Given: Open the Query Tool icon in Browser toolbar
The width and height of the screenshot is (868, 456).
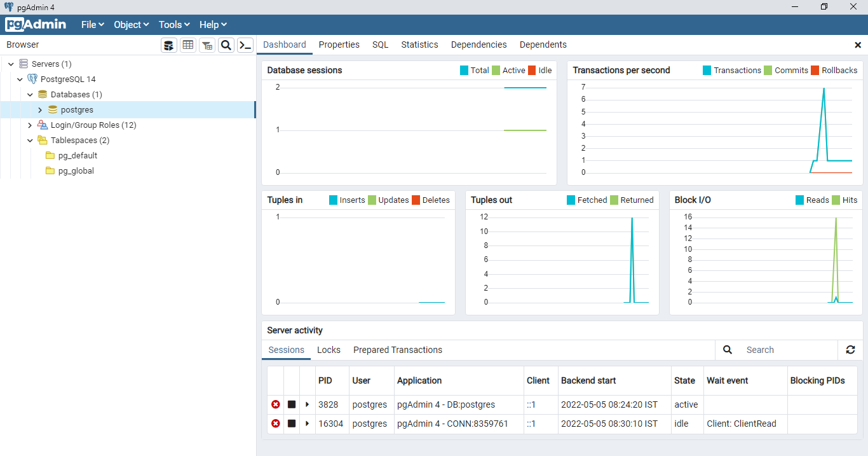Looking at the screenshot, I should 169,45.
